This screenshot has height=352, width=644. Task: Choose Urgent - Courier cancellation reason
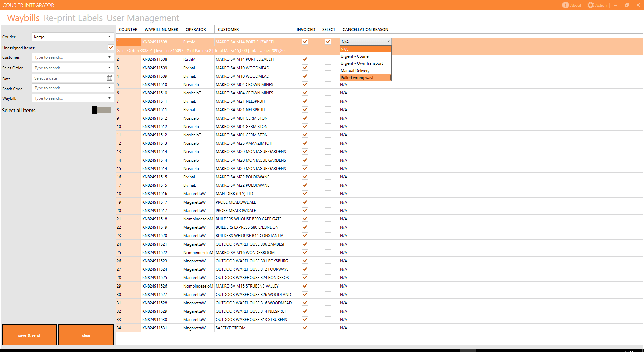(x=366, y=56)
